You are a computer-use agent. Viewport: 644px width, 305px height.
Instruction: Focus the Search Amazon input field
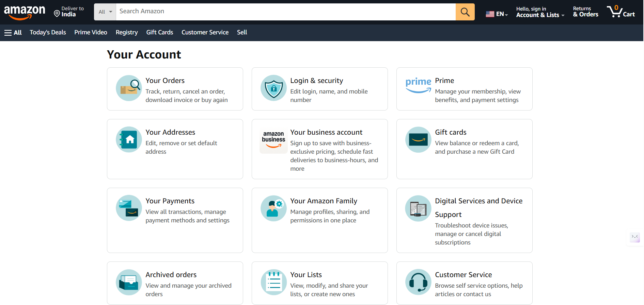click(286, 12)
